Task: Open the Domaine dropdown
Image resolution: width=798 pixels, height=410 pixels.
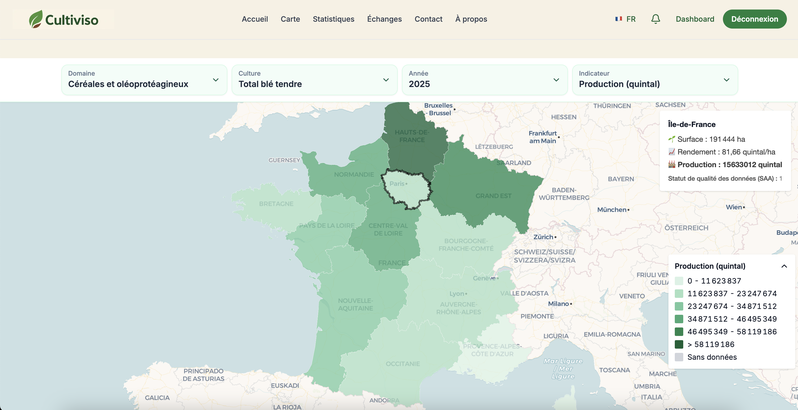Action: click(144, 80)
